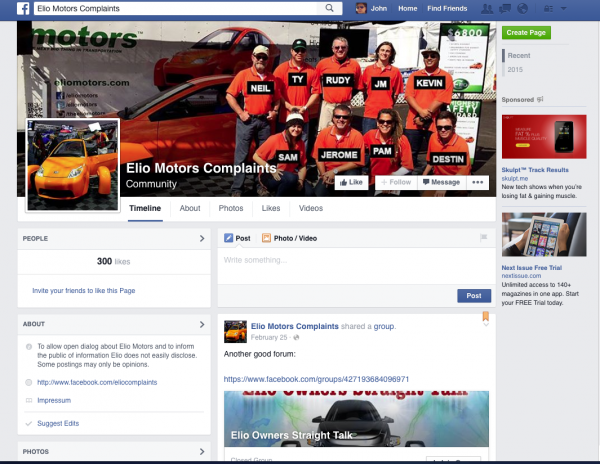Click the Skulpt red ad image
600x464 pixels.
point(544,137)
